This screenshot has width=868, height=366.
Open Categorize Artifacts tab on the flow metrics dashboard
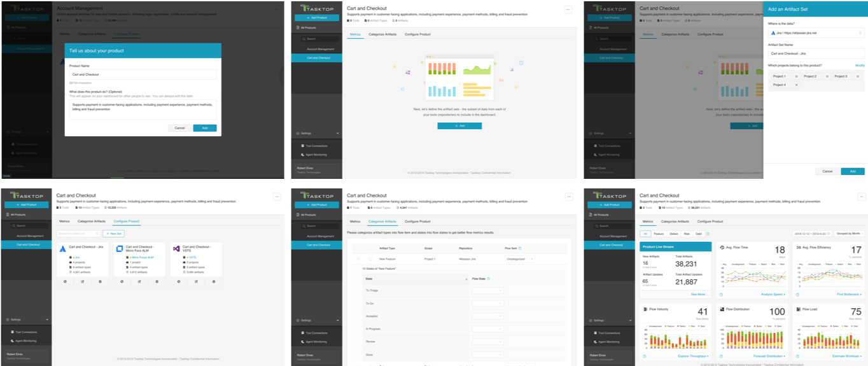pyautogui.click(x=675, y=222)
